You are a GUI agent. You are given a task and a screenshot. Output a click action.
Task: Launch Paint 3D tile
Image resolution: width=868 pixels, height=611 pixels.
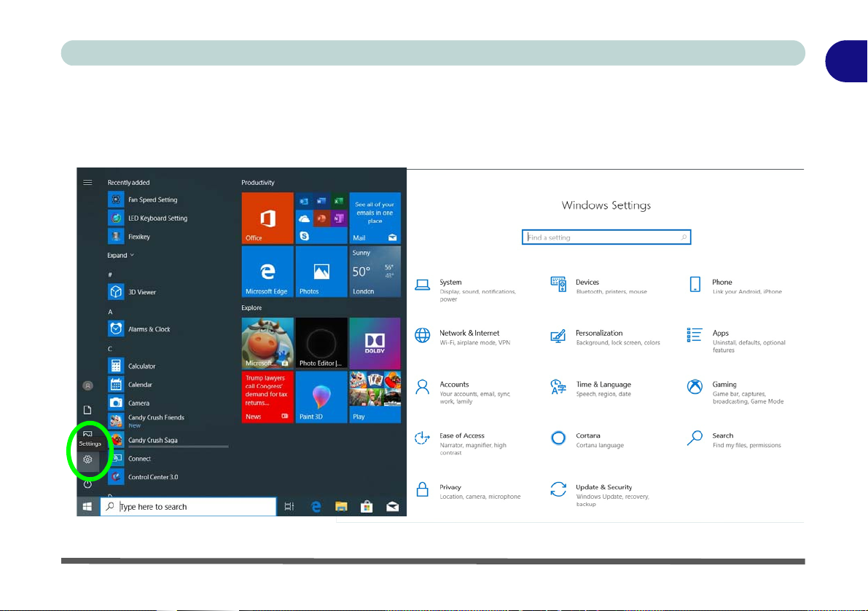tap(321, 396)
